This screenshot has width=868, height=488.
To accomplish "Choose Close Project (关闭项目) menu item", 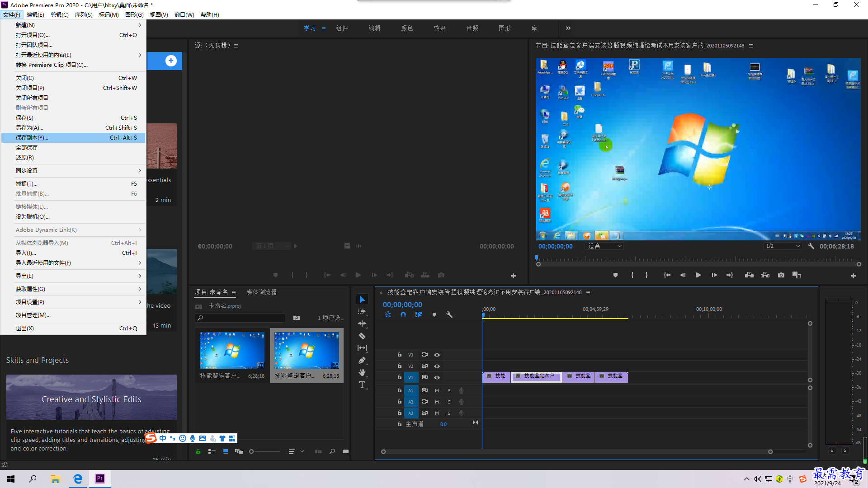I will click(x=73, y=88).
